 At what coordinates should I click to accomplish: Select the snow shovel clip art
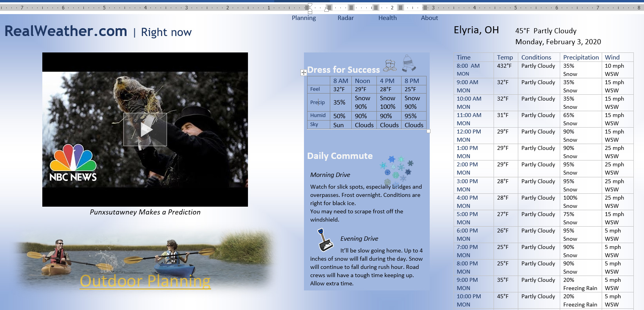point(325,240)
